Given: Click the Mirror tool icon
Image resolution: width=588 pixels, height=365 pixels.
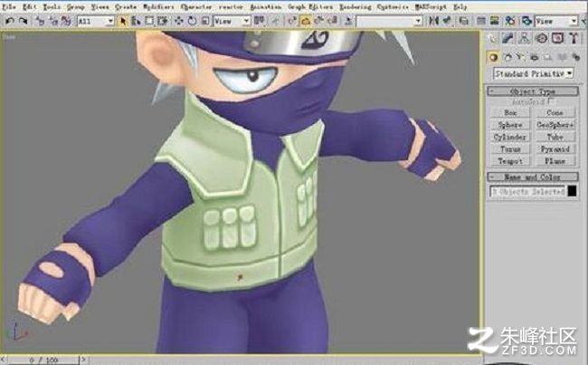Looking at the screenshot, I should point(433,21).
